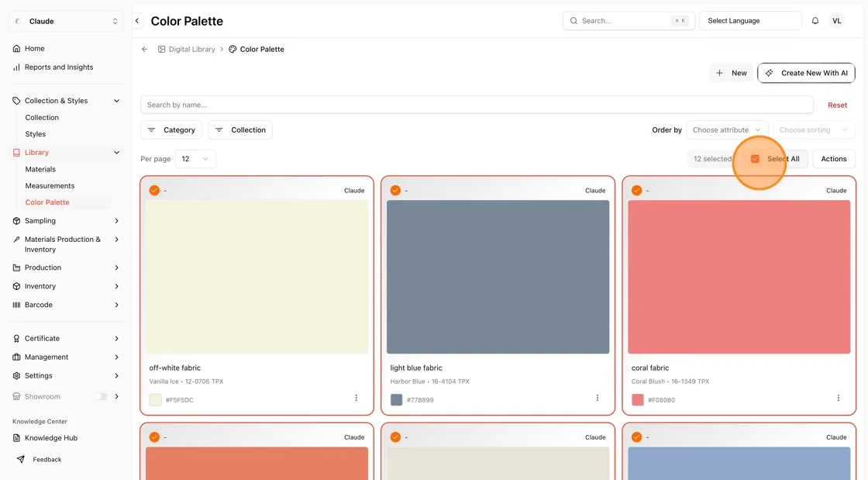
Task: Click the Actions button
Action: pyautogui.click(x=834, y=159)
